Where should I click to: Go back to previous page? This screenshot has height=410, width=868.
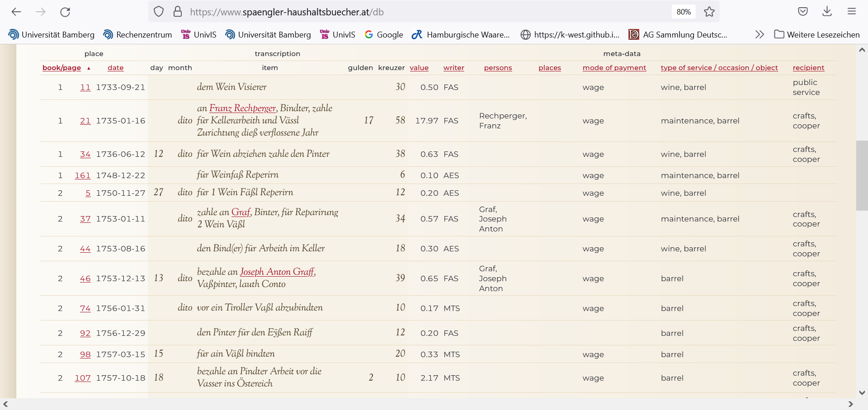coord(16,12)
